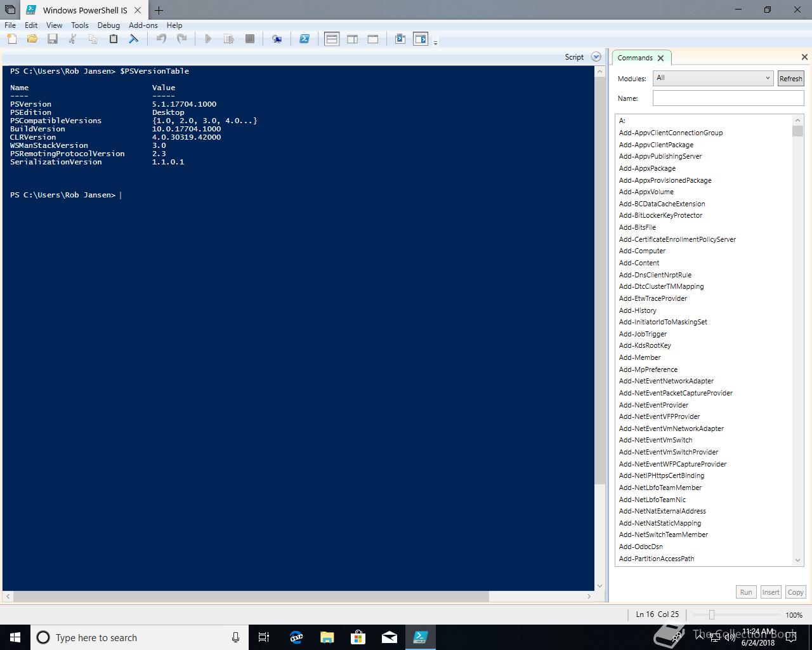Click the Show Command Window icon
Image resolution: width=812 pixels, height=650 pixels.
400,39
